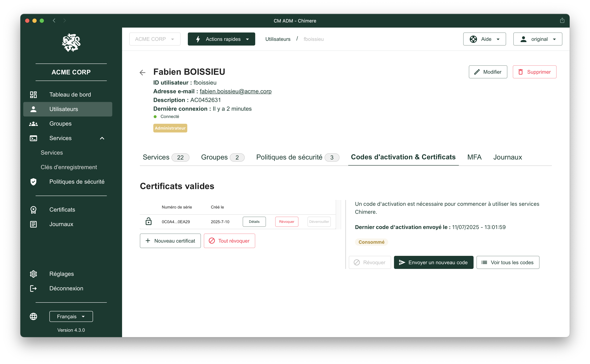The image size is (590, 364).
Task: Click the red Révoquer button in certificate row
Action: point(287,222)
